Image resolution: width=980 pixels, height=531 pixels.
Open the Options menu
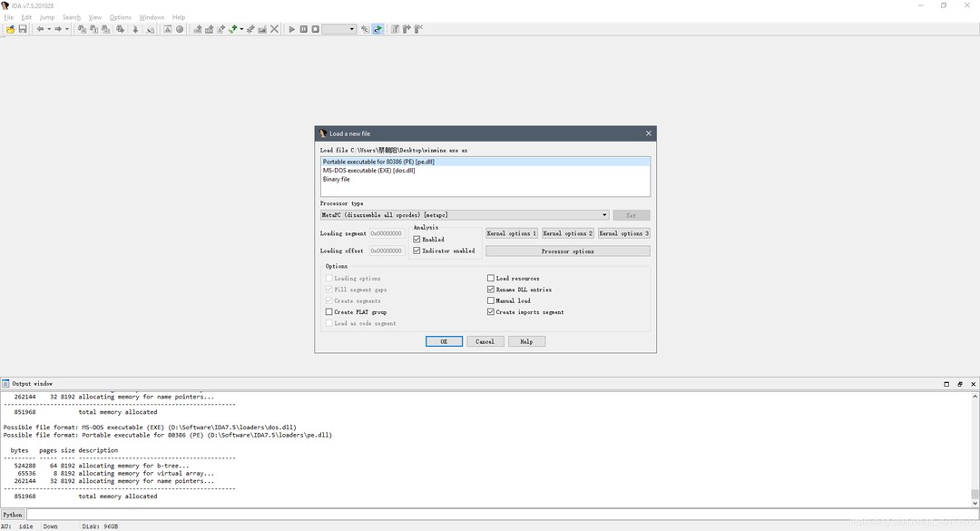(x=120, y=17)
